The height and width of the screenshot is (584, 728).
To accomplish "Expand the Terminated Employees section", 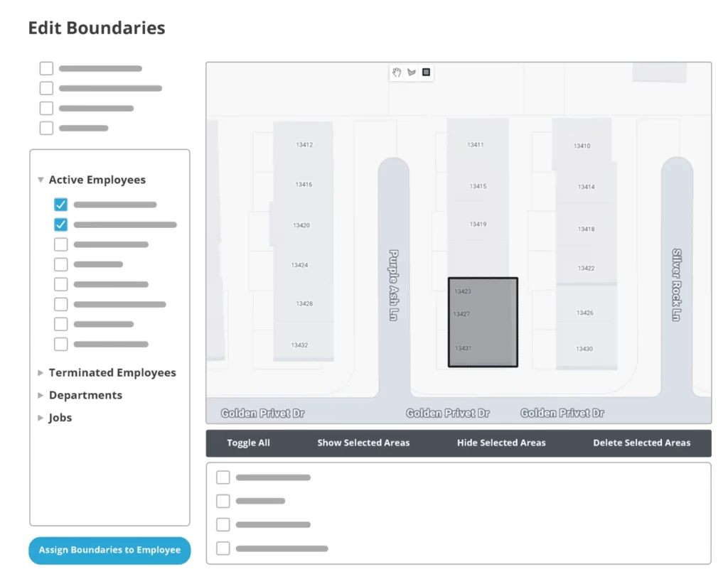I will pyautogui.click(x=41, y=373).
